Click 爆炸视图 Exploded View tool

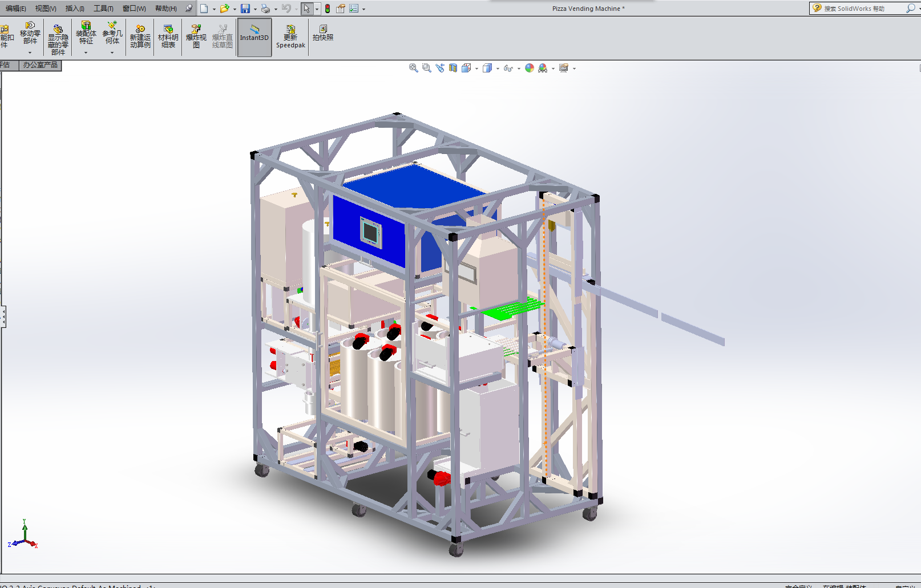(x=196, y=37)
